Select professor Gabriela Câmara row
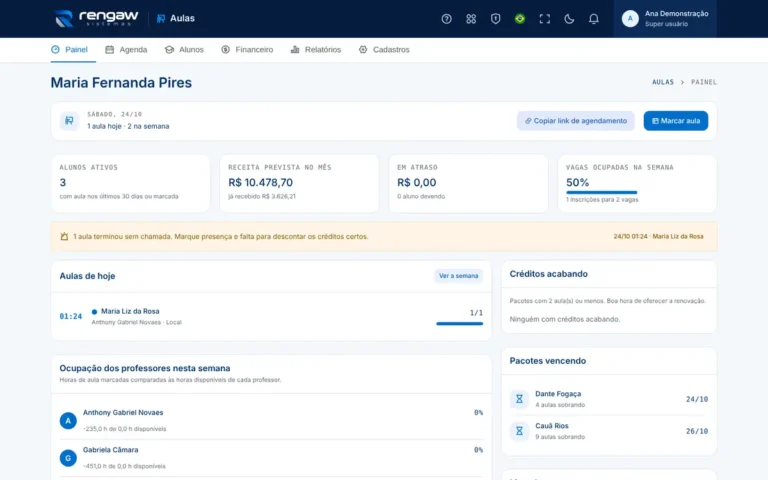Image resolution: width=768 pixels, height=480 pixels. (x=271, y=458)
